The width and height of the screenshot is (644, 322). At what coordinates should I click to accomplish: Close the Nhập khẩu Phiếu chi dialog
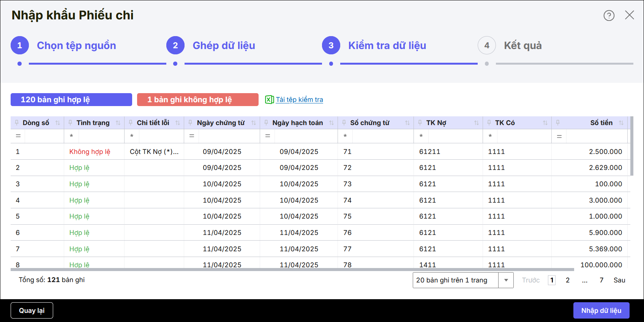pos(630,15)
